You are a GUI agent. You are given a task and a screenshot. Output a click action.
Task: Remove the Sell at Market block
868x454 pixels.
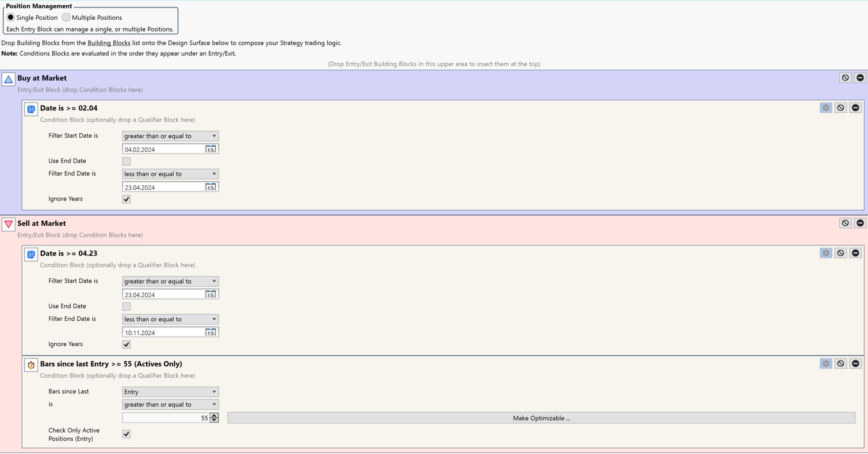[860, 223]
